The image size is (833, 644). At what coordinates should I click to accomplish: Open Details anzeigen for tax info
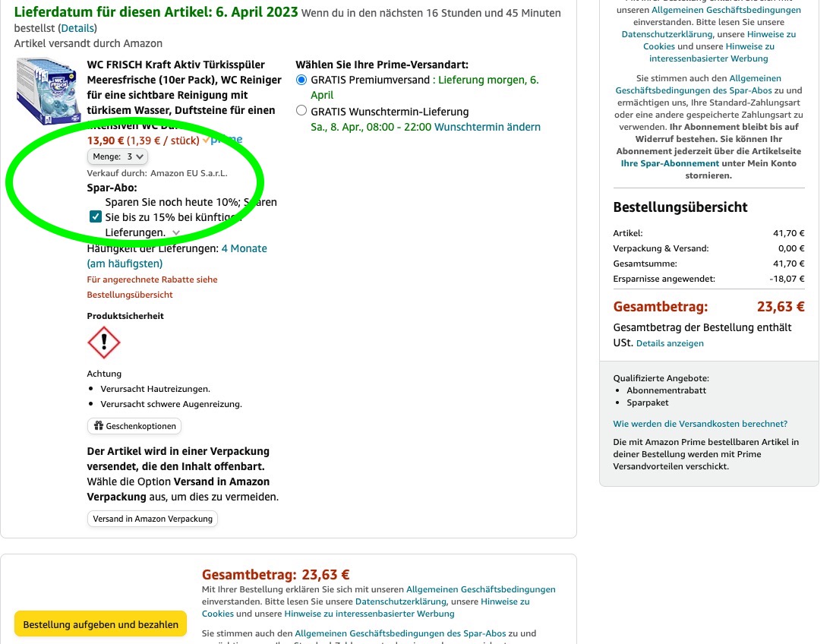669,343
